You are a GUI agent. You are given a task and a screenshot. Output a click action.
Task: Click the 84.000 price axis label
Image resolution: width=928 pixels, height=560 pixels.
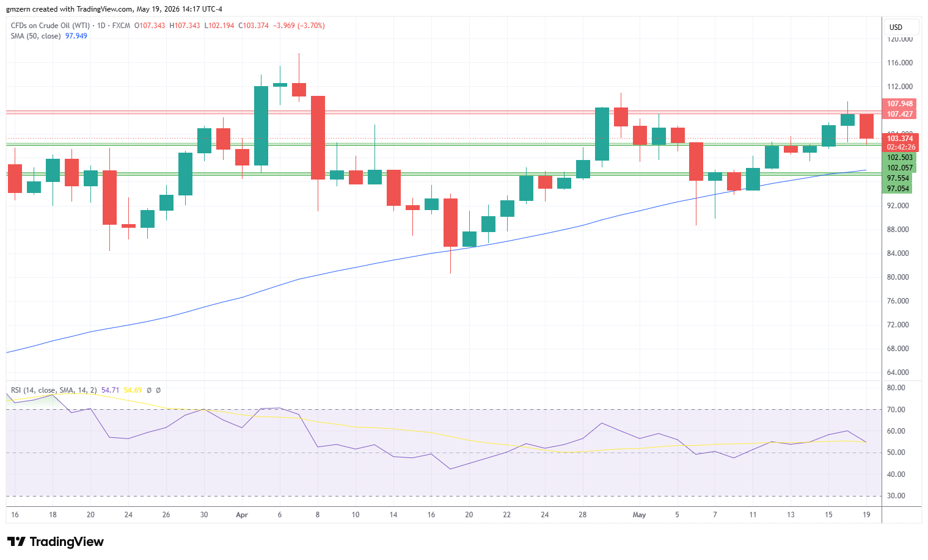click(898, 253)
